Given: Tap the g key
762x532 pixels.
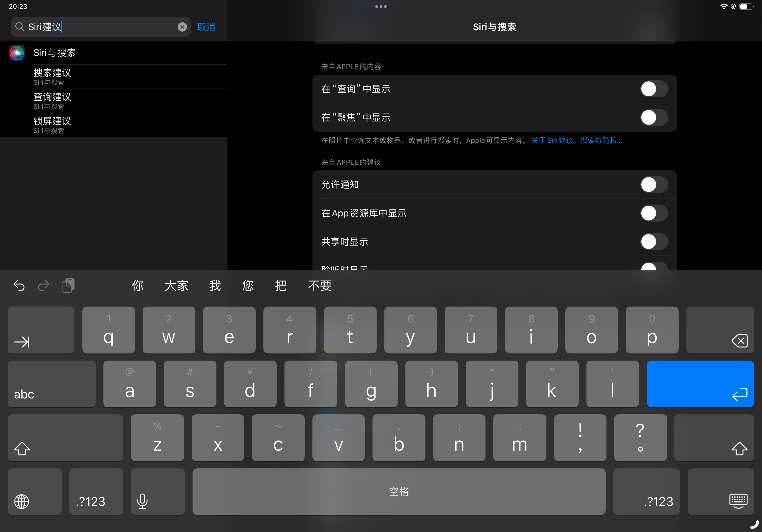Looking at the screenshot, I should pyautogui.click(x=371, y=384).
